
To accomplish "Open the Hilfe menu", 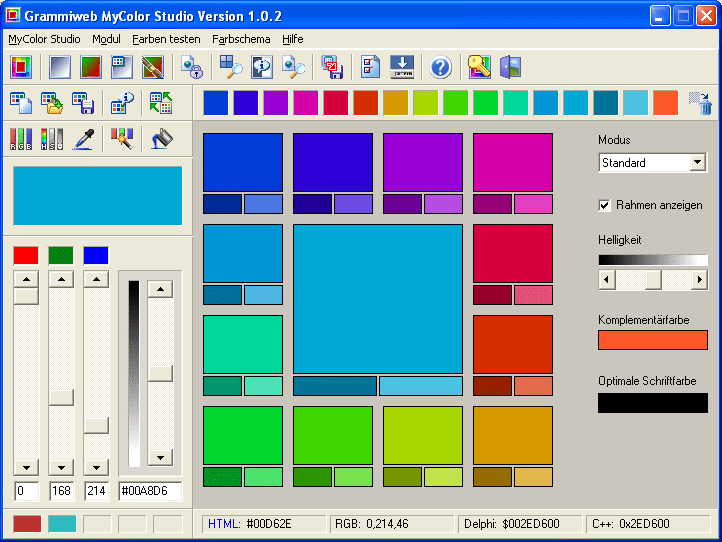I will (293, 39).
